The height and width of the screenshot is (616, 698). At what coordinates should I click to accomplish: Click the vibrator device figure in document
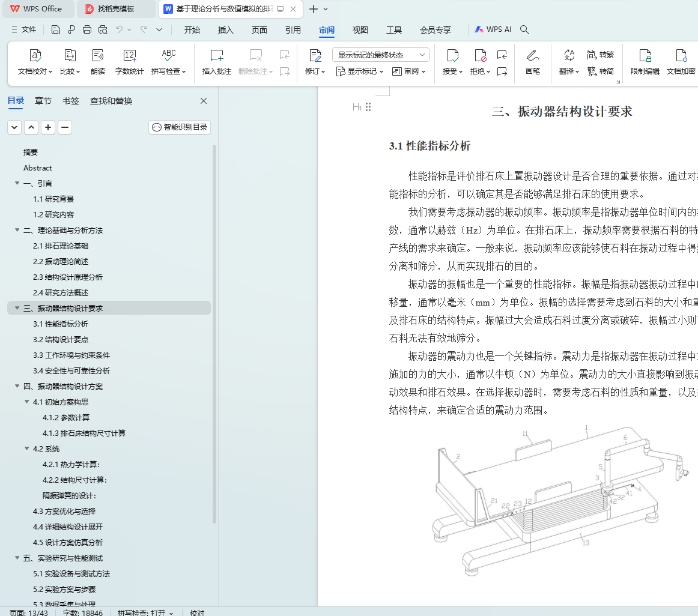[560, 501]
